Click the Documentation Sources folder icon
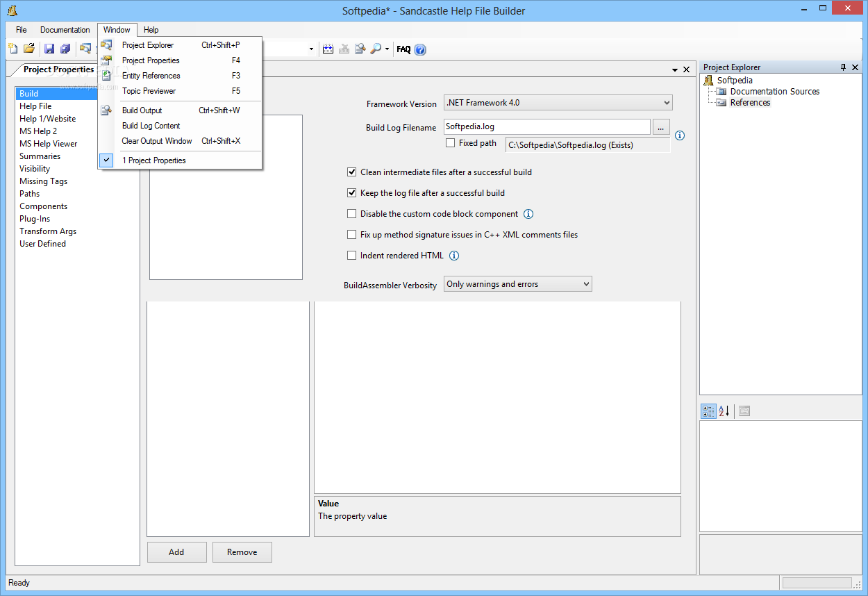Screen dimensions: 868x596 coord(721,92)
